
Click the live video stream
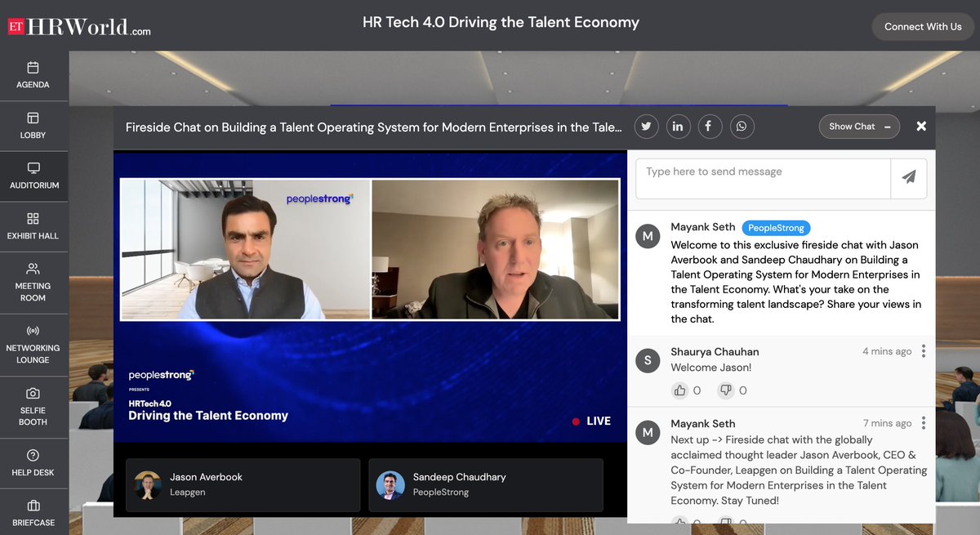pyautogui.click(x=370, y=297)
